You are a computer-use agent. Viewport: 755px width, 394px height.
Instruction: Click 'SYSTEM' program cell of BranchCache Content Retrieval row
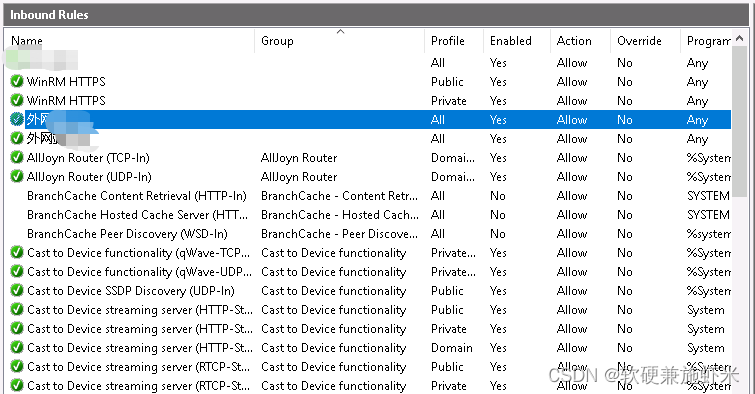coord(708,196)
